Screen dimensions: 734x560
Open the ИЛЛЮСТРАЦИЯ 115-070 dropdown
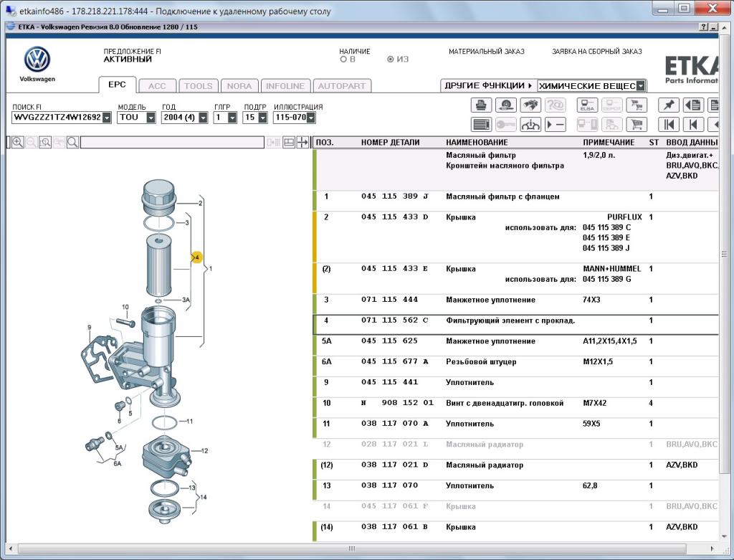[311, 118]
